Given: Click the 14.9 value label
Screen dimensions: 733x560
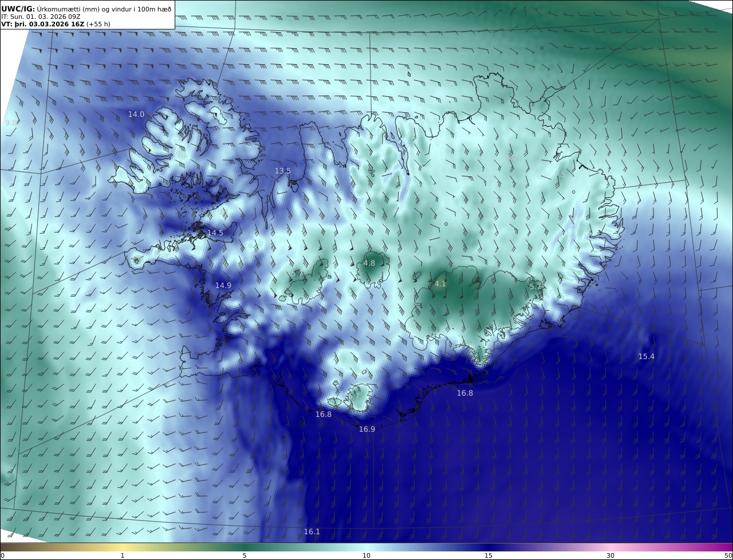Looking at the screenshot, I should [x=223, y=286].
